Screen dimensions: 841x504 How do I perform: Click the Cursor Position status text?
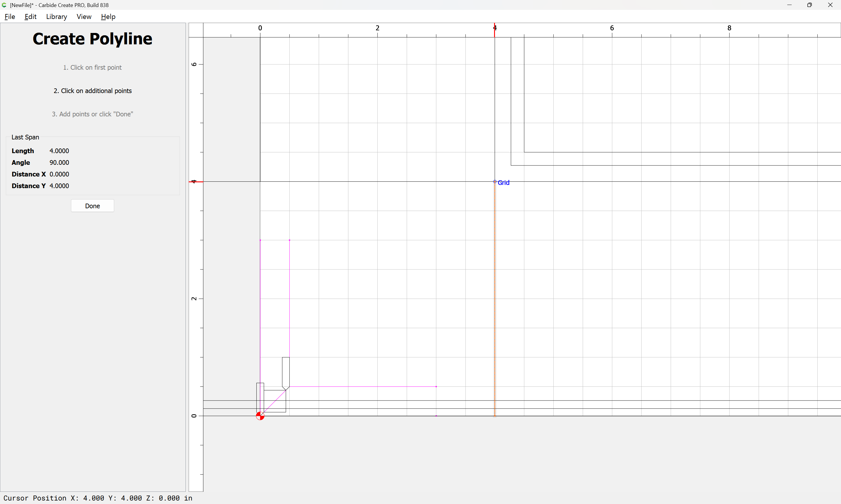point(98,498)
